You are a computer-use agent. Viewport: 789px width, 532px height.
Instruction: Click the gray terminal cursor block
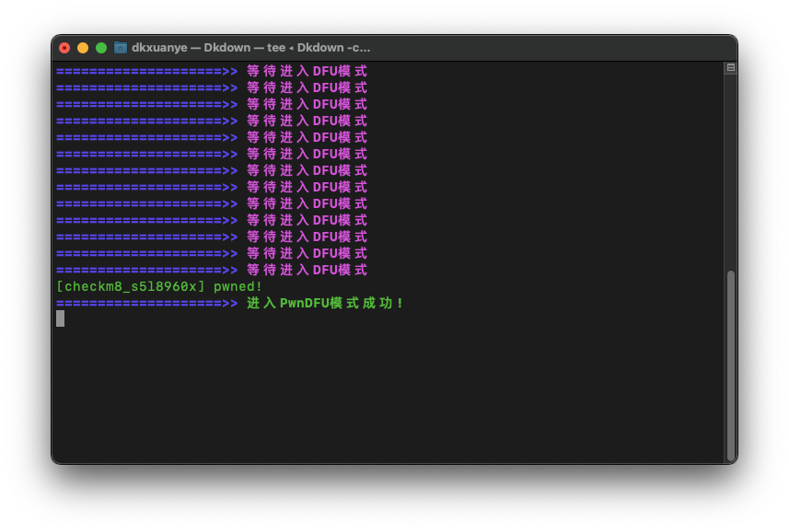tap(61, 318)
